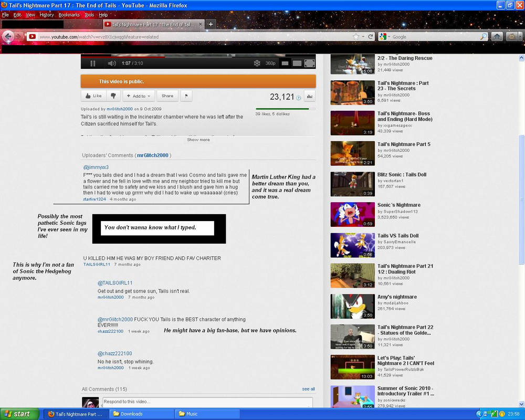This screenshot has width=525, height=420.
Task: Open TAILSGIRL11 commenter profile
Action: (x=97, y=264)
